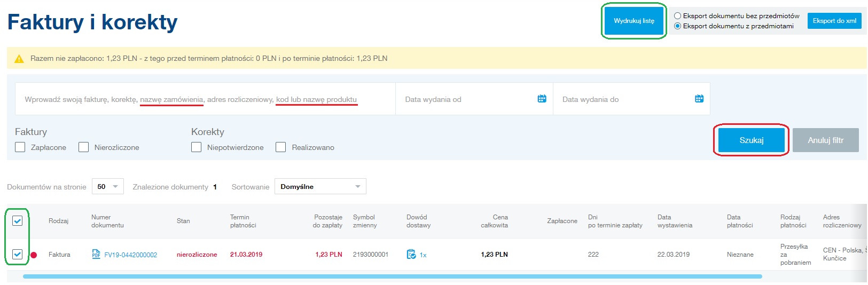Image resolution: width=868 pixels, height=285 pixels.
Task: Click the Eksport do xml button
Action: click(834, 21)
